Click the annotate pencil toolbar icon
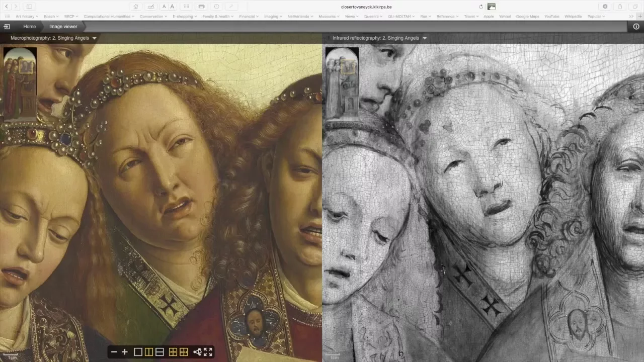This screenshot has width=644, height=362. (150, 7)
